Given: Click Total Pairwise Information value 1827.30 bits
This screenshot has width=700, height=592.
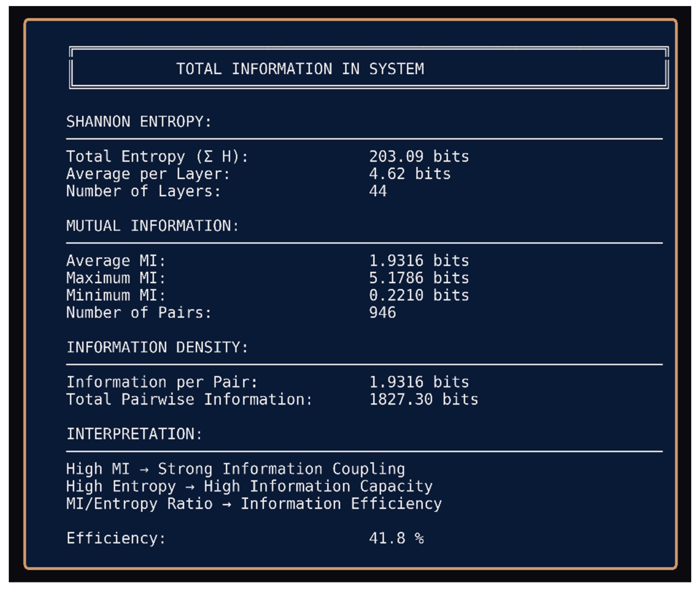Looking at the screenshot, I should 423,399.
